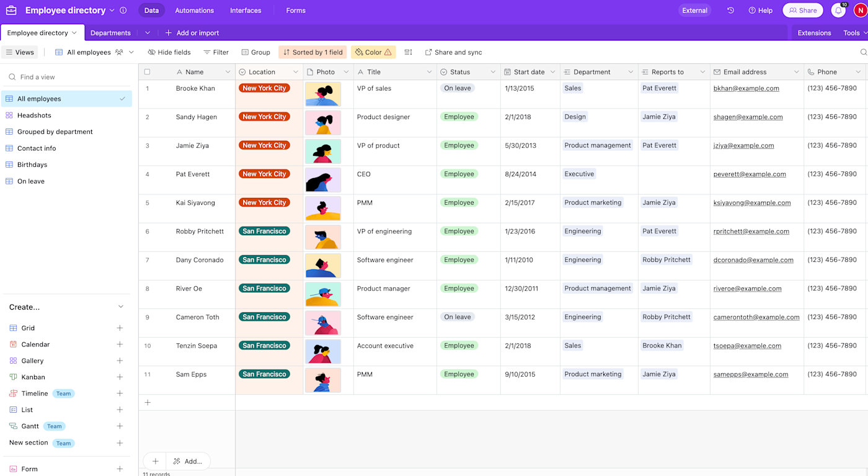The height and width of the screenshot is (476, 868).
Task: Open the table list chevron after Departments
Action: click(148, 33)
